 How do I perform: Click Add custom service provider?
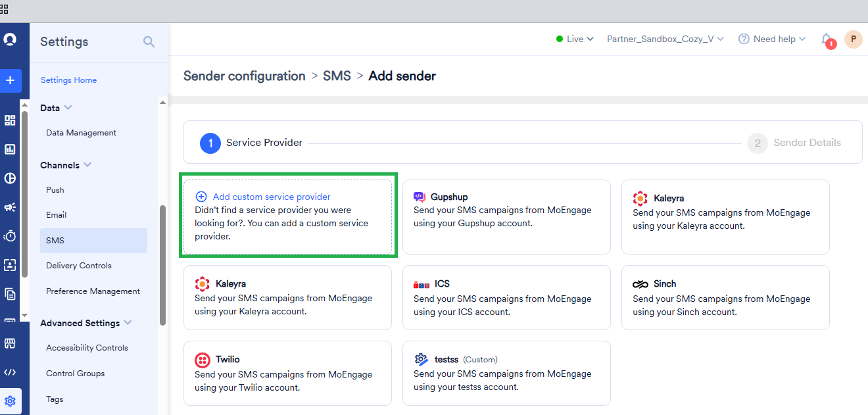click(x=272, y=197)
